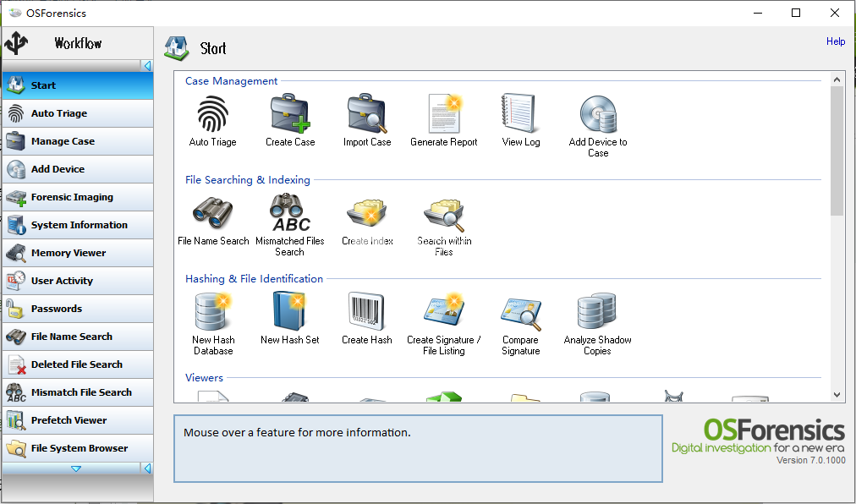Screen dimensions: 856x504
Task: Click the vertical scrollbar thumb in Start panel
Action: click(x=837, y=151)
